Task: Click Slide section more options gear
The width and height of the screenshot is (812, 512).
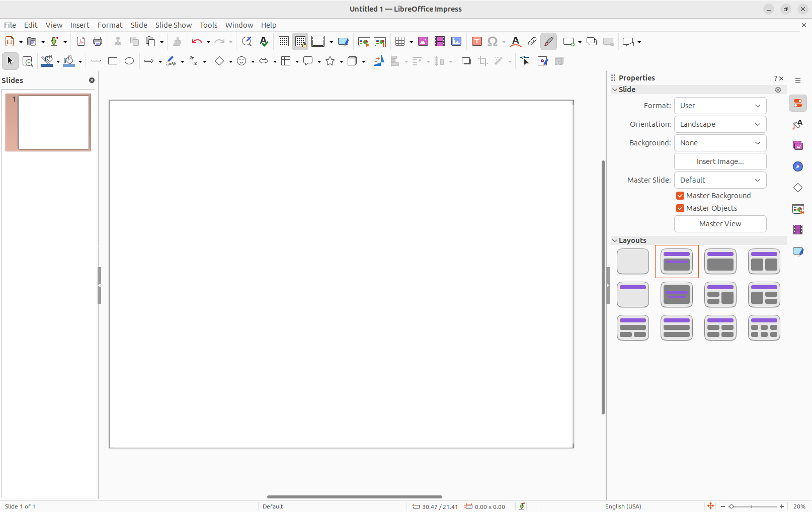Action: point(778,90)
